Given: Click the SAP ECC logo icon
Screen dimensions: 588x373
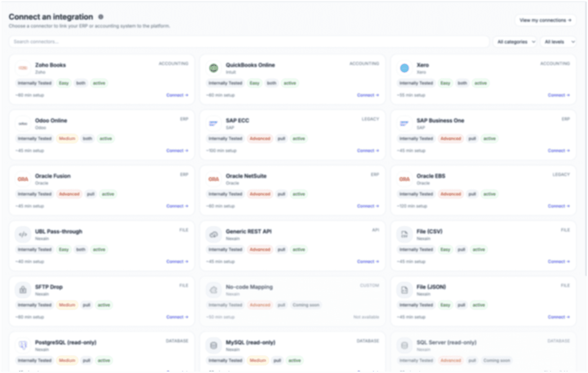Looking at the screenshot, I should pyautogui.click(x=213, y=124).
